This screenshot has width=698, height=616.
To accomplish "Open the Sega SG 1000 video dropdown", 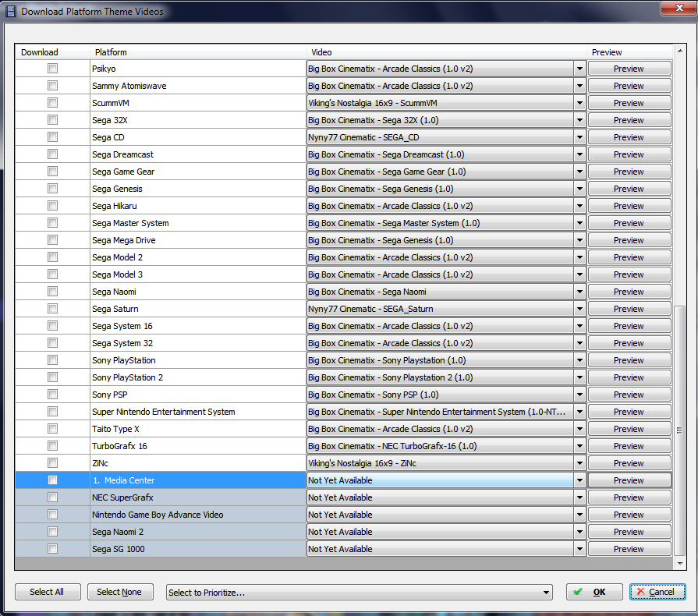I will (x=579, y=549).
